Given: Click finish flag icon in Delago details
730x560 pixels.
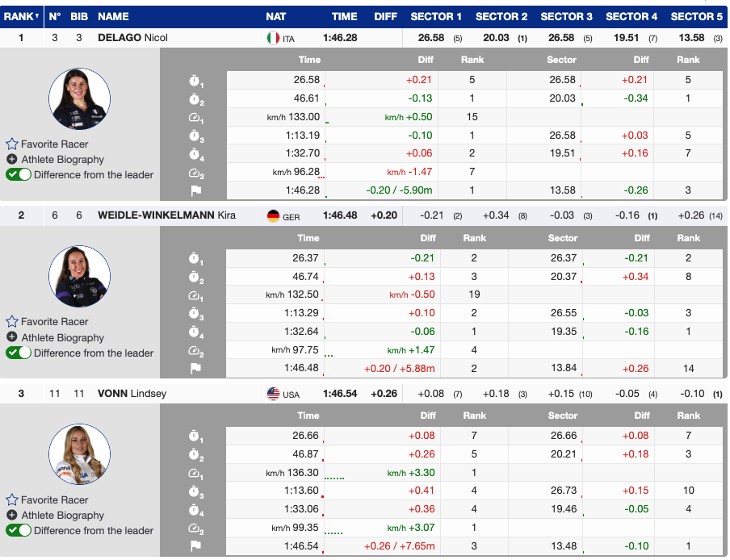Looking at the screenshot, I should click(x=195, y=191).
